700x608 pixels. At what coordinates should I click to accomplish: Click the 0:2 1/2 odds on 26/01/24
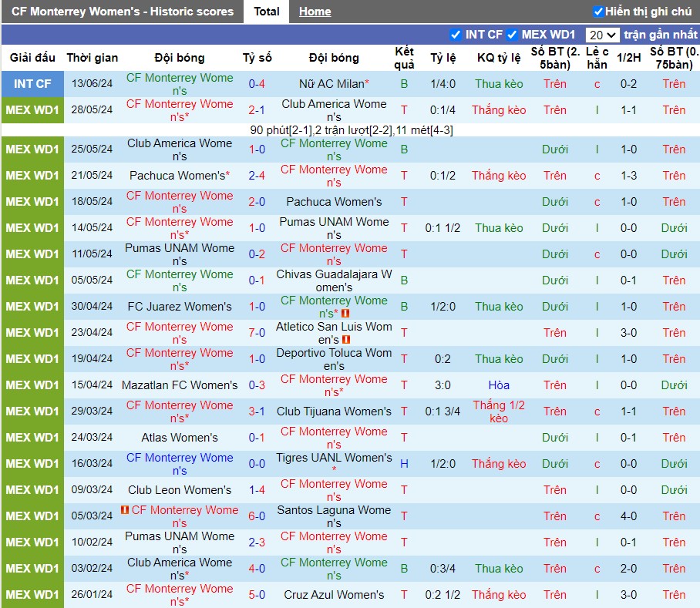443,595
